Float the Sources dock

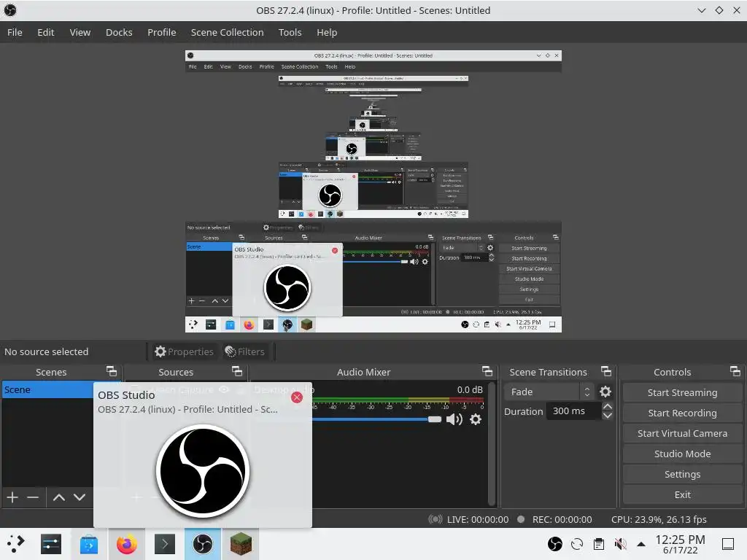(237, 371)
